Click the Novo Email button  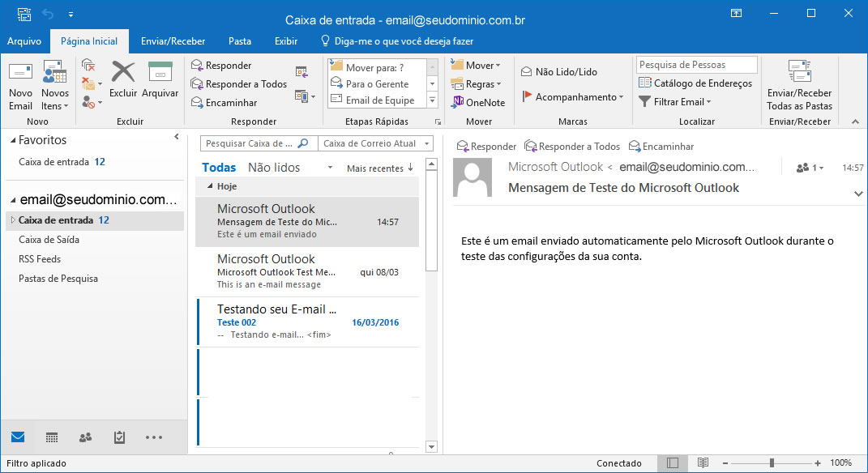[x=20, y=86]
